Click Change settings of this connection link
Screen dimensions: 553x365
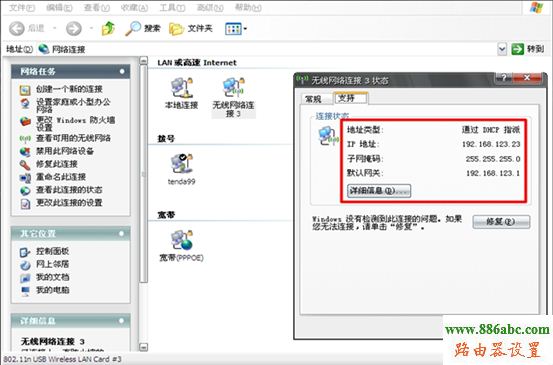point(69,203)
